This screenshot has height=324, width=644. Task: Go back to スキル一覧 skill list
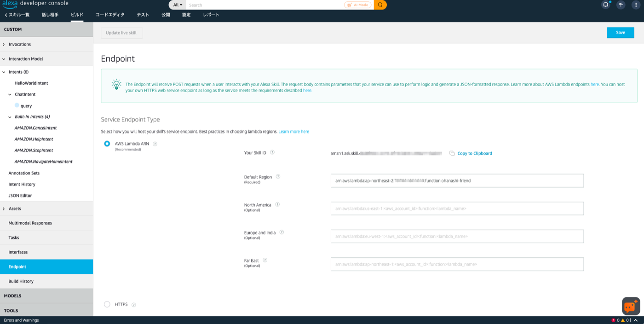17,15
